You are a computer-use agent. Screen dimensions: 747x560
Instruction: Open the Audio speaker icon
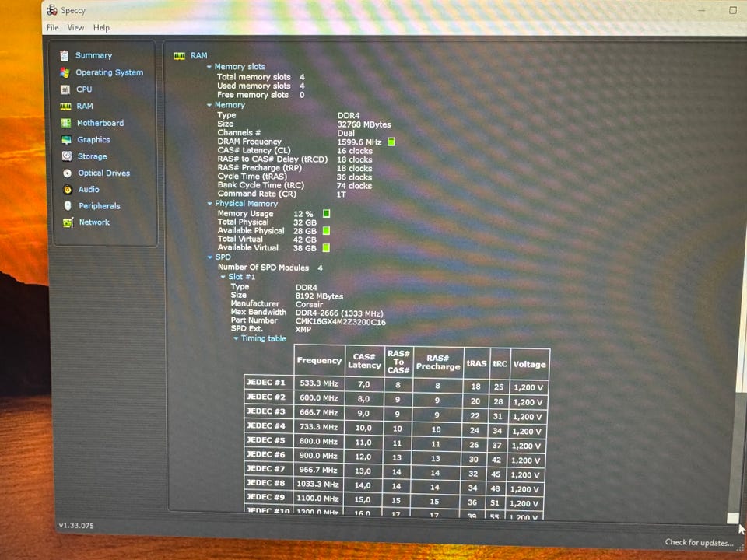68,190
